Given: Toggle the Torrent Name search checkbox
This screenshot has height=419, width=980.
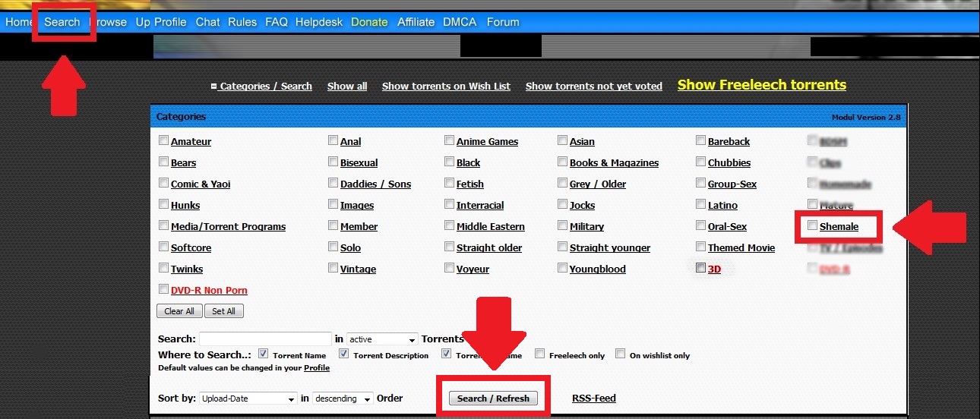Looking at the screenshot, I should (x=264, y=354).
